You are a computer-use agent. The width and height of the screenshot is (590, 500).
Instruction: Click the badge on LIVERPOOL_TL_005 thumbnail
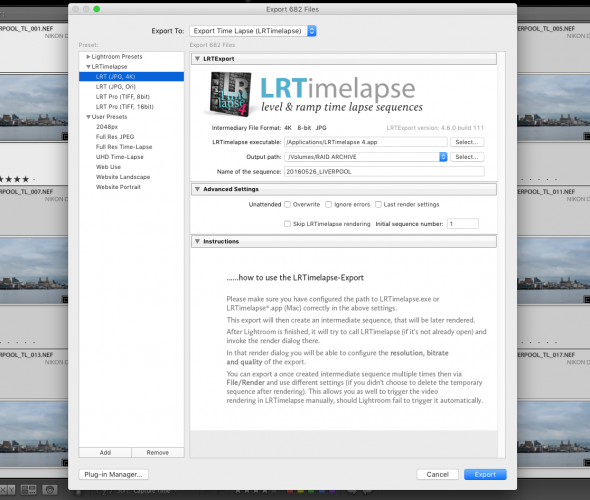587,136
